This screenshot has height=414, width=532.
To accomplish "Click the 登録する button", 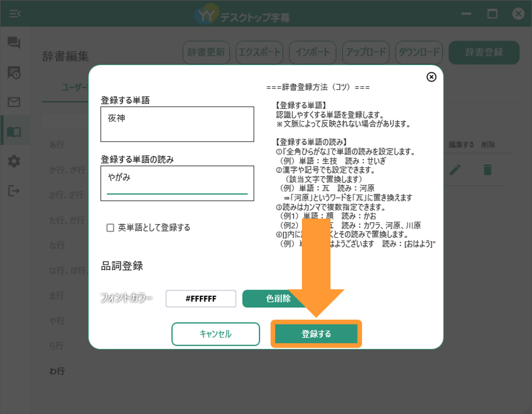I will (316, 334).
